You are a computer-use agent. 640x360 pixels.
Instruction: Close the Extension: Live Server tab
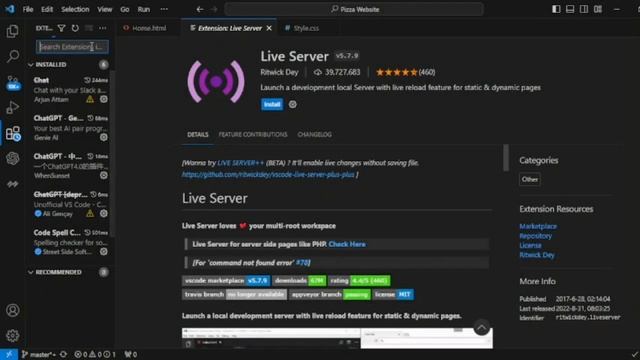pyautogui.click(x=269, y=28)
